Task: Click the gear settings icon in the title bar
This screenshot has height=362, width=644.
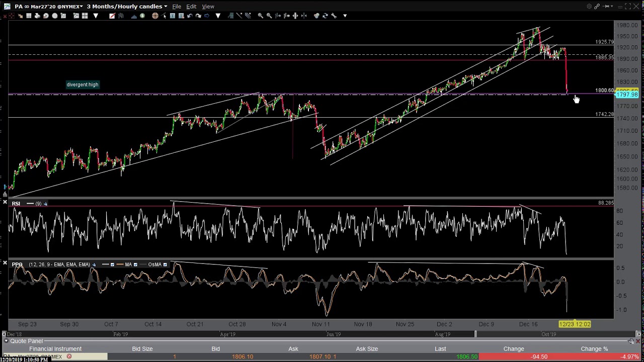Action: tap(589, 7)
